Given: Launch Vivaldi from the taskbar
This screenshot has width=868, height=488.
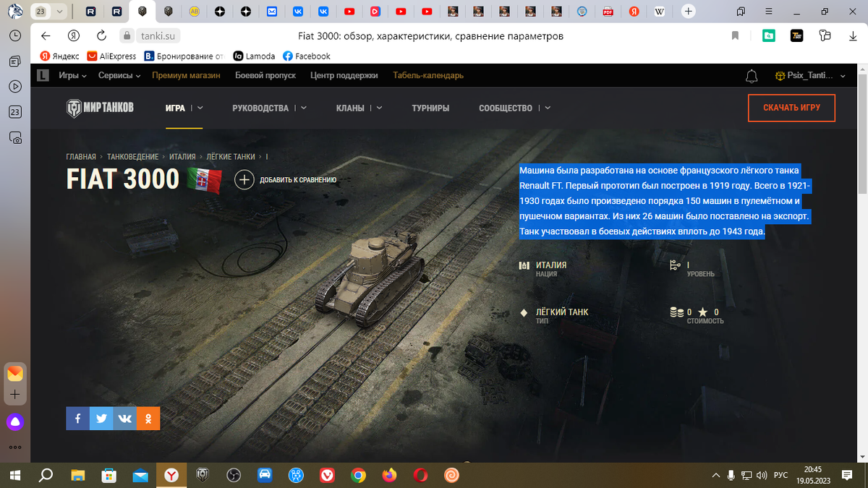Looking at the screenshot, I should click(327, 475).
